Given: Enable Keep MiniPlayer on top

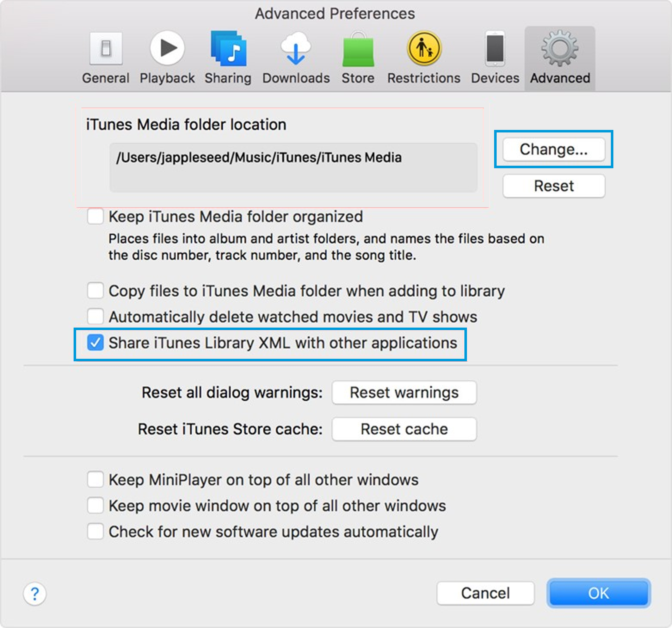Looking at the screenshot, I should click(x=95, y=480).
